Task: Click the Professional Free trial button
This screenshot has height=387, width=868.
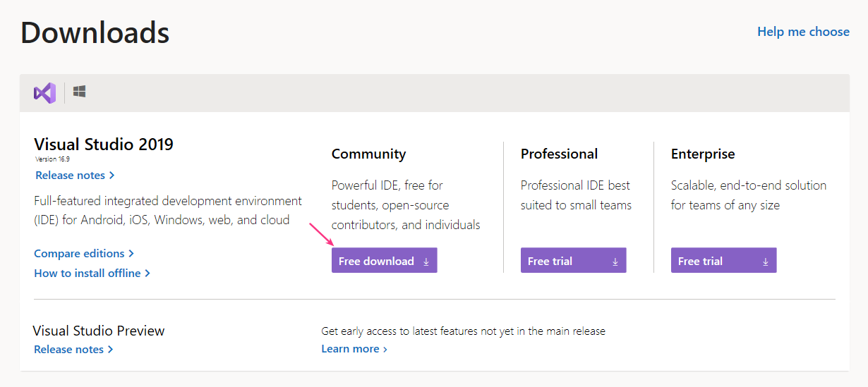Action: (x=573, y=260)
